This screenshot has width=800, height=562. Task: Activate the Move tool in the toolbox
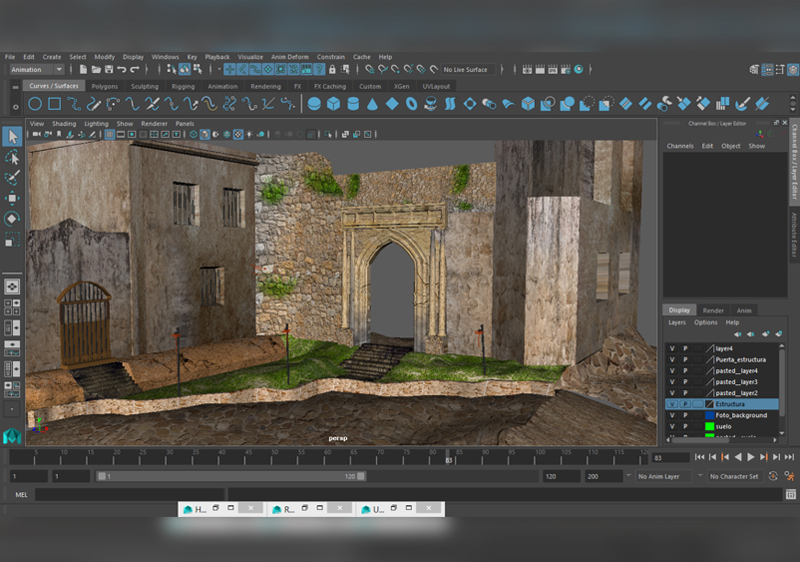coord(12,198)
